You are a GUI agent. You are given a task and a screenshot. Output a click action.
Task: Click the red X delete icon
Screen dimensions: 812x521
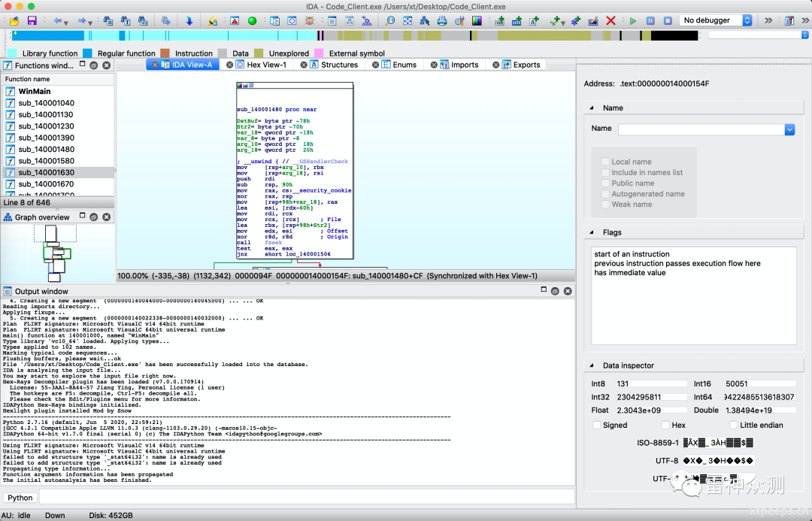pyautogui.click(x=611, y=21)
